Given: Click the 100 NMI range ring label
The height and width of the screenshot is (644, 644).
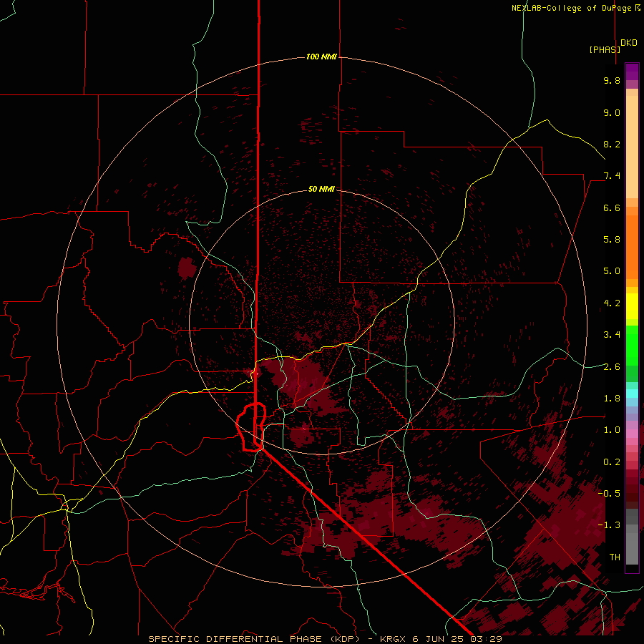Looking at the screenshot, I should 321,57.
